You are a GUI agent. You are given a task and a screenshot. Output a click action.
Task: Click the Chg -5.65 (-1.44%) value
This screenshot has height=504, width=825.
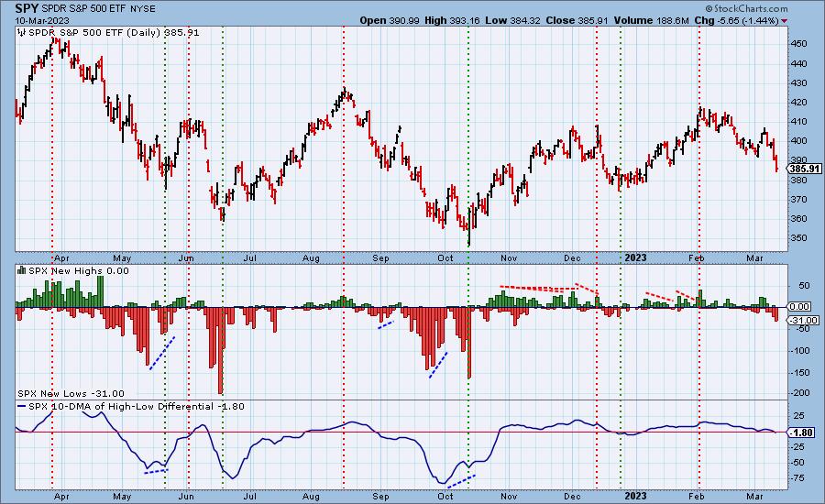coord(737,20)
